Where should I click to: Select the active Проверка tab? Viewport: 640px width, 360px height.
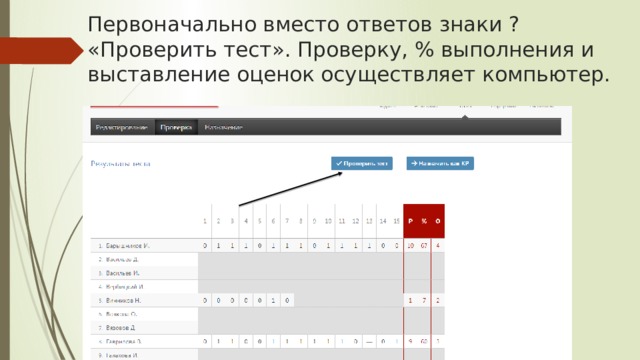pyautogui.click(x=176, y=127)
